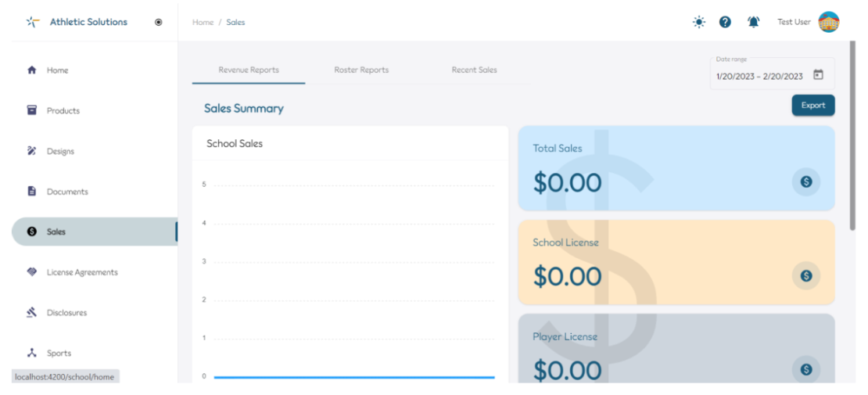Screen dimensions: 868x395
Task: Click the Documents file icon
Action: pyautogui.click(x=31, y=191)
